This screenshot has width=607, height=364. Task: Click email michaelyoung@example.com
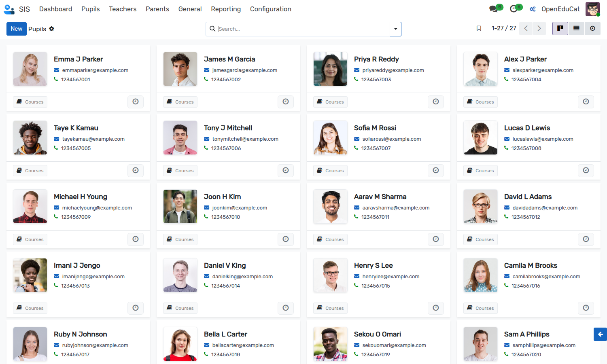[x=97, y=208]
